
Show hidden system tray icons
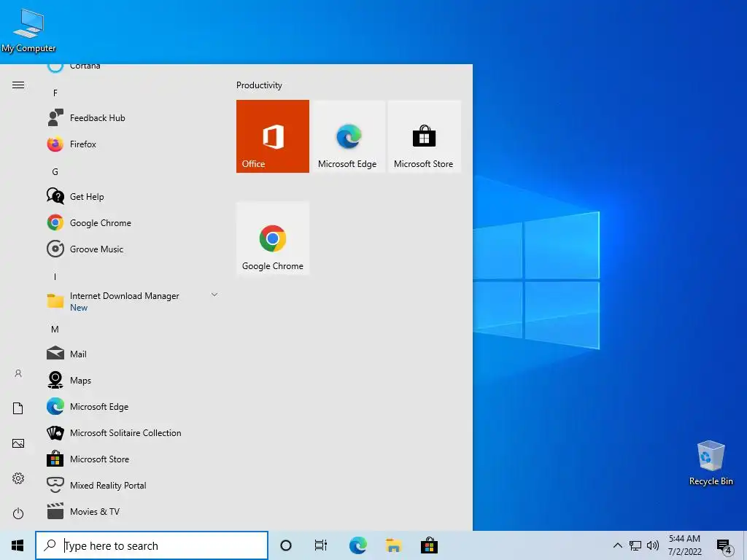coord(617,545)
